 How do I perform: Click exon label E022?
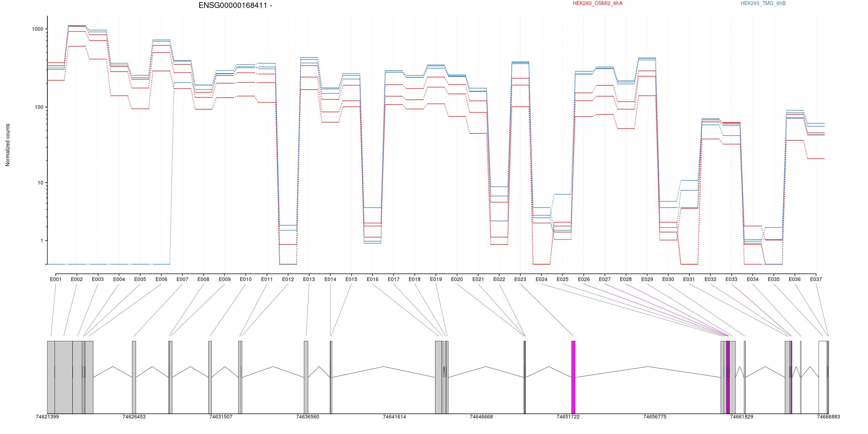(x=499, y=279)
